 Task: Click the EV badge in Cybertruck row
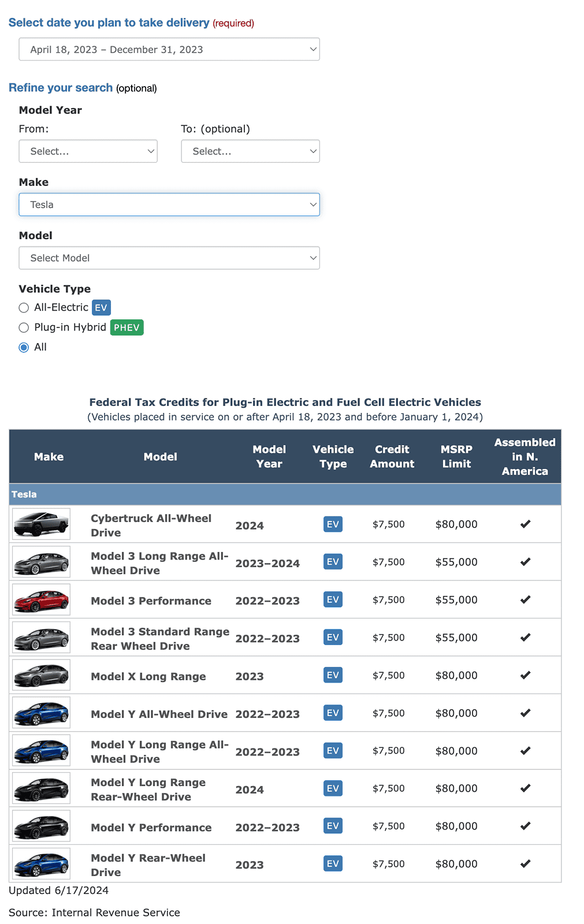(x=333, y=524)
